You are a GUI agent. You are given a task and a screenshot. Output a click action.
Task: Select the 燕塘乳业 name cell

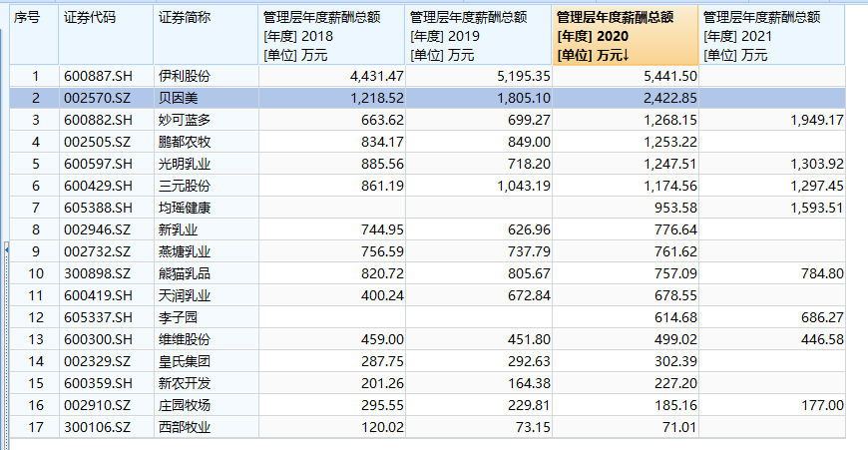(x=185, y=251)
